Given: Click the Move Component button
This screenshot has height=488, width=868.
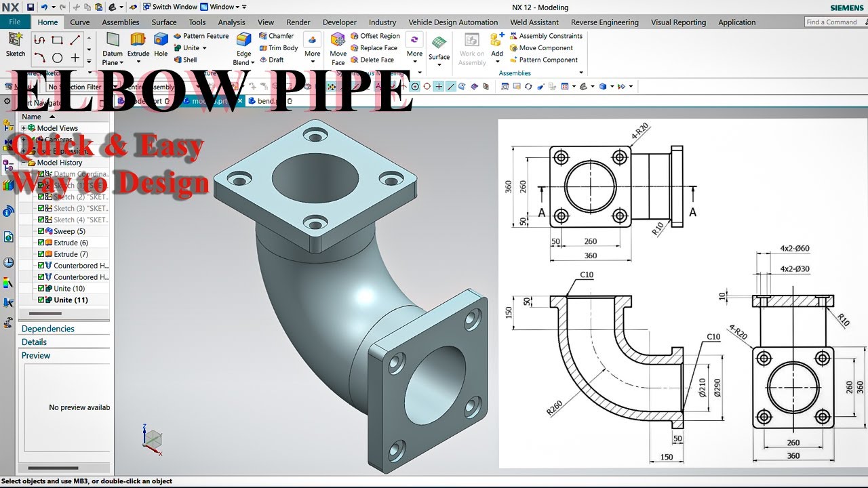Looking at the screenshot, I should pyautogui.click(x=541, y=48).
